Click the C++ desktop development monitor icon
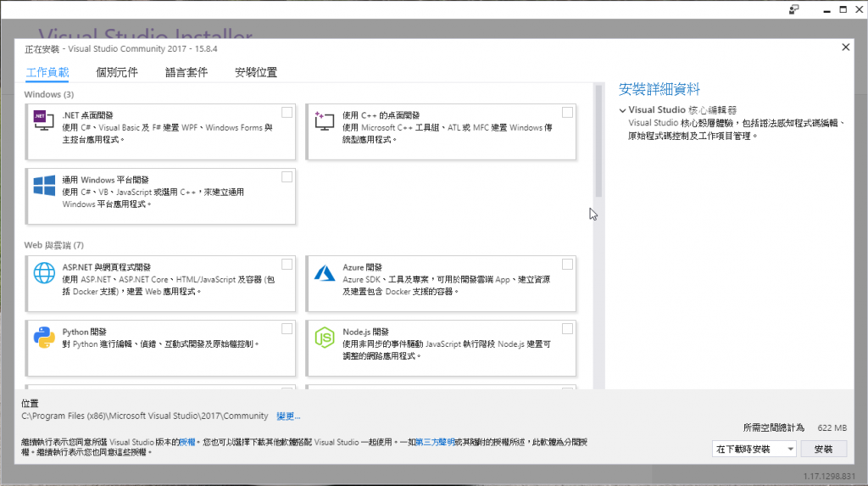The height and width of the screenshot is (486, 868). pos(325,120)
